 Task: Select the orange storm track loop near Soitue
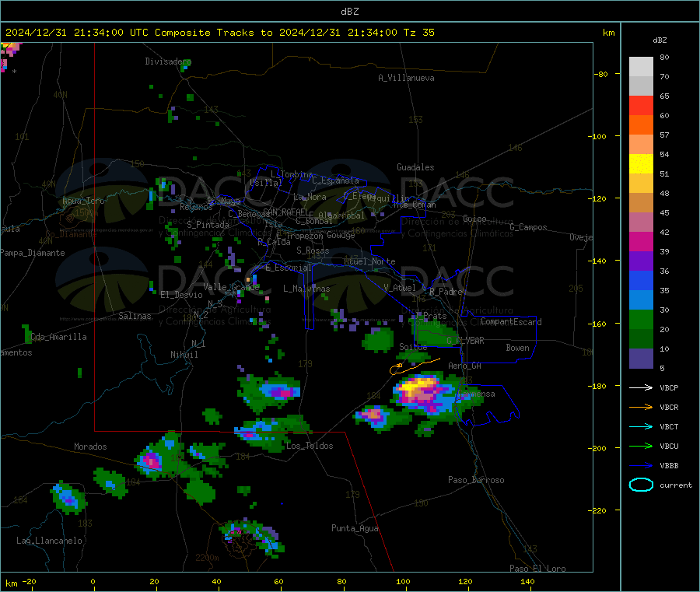click(415, 366)
